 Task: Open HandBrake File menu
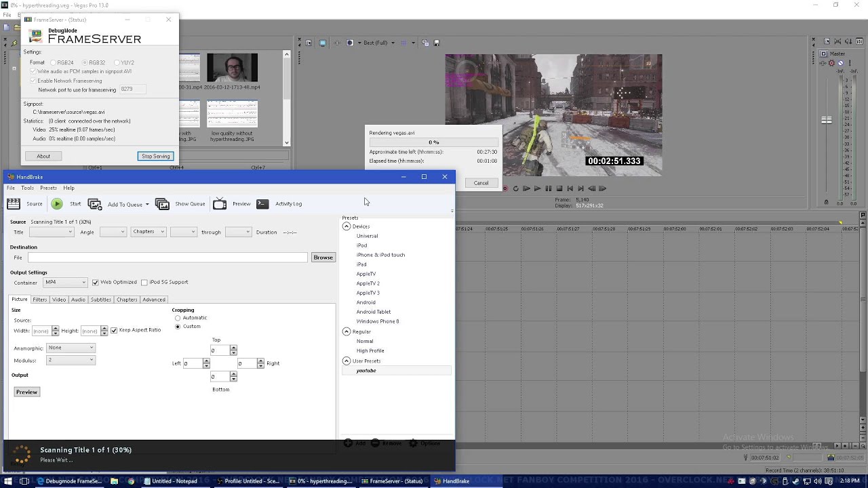click(11, 188)
